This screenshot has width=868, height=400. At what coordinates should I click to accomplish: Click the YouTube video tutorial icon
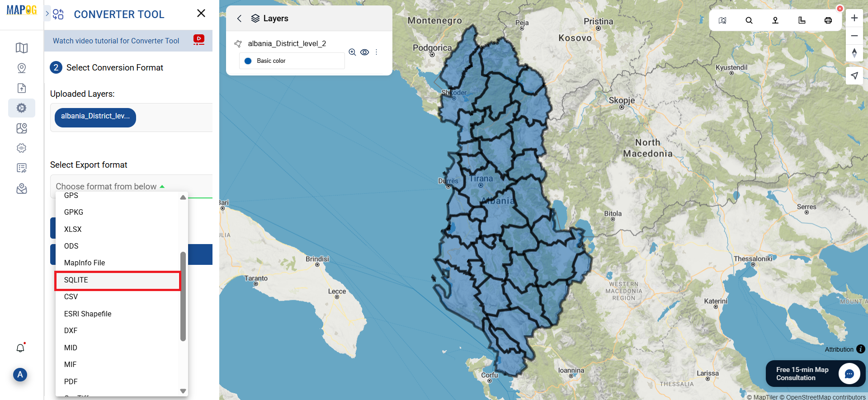198,40
